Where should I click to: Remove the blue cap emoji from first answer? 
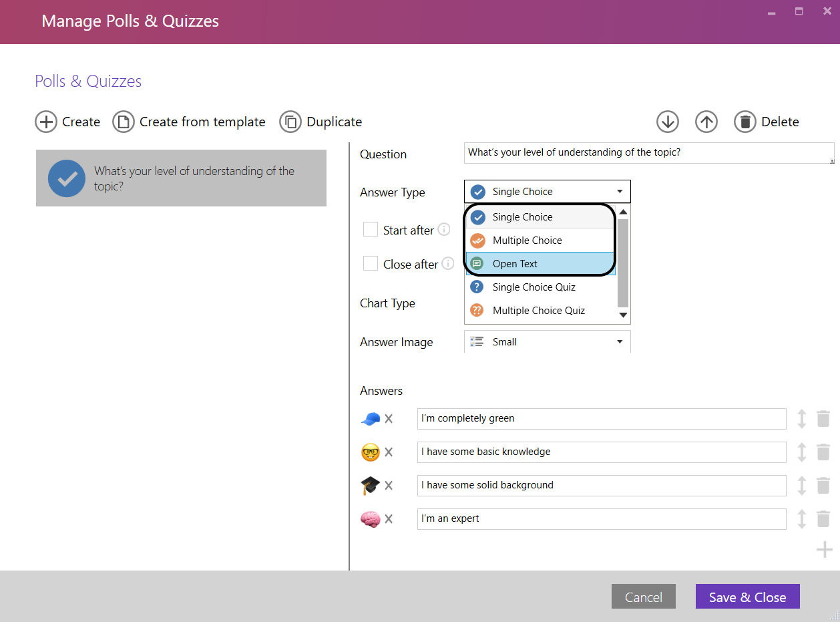[388, 418]
